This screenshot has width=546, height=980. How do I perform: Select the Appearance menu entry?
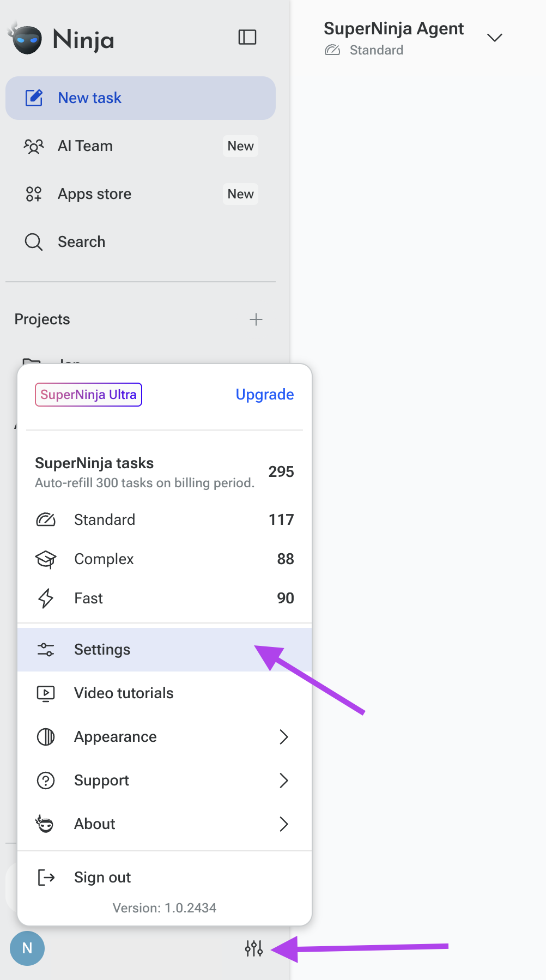tap(165, 737)
